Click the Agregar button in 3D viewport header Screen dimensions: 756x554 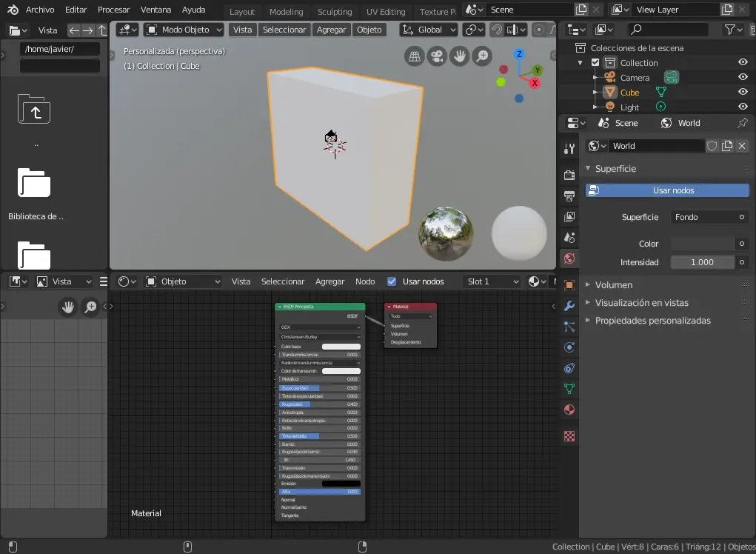[331, 30]
